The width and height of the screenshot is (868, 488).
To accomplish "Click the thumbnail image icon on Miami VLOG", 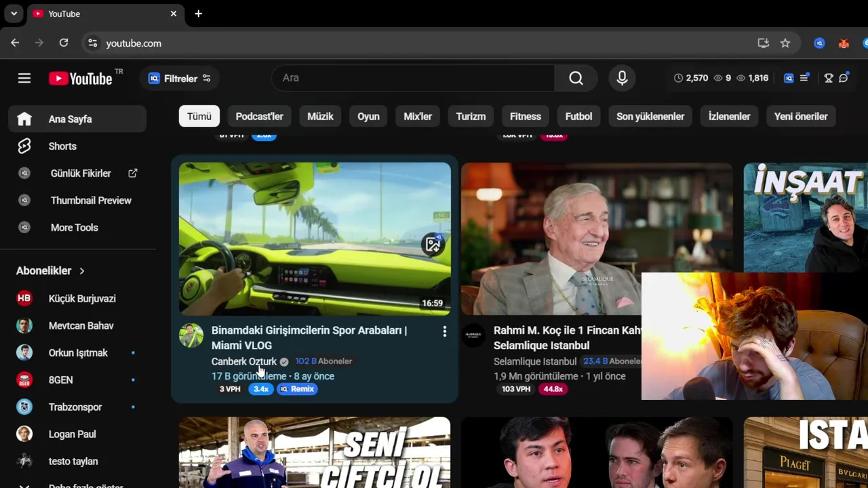I will 433,244.
